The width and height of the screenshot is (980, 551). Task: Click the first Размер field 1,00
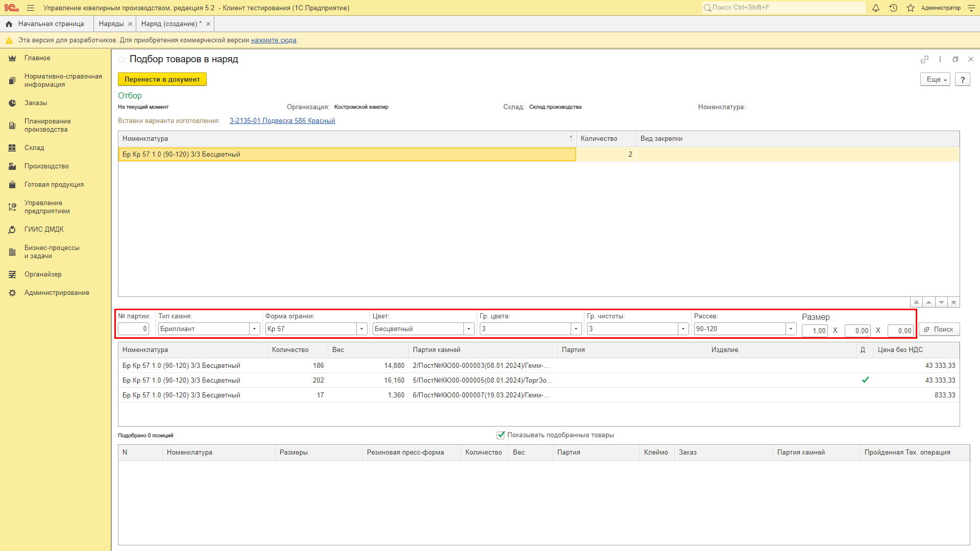(x=815, y=331)
